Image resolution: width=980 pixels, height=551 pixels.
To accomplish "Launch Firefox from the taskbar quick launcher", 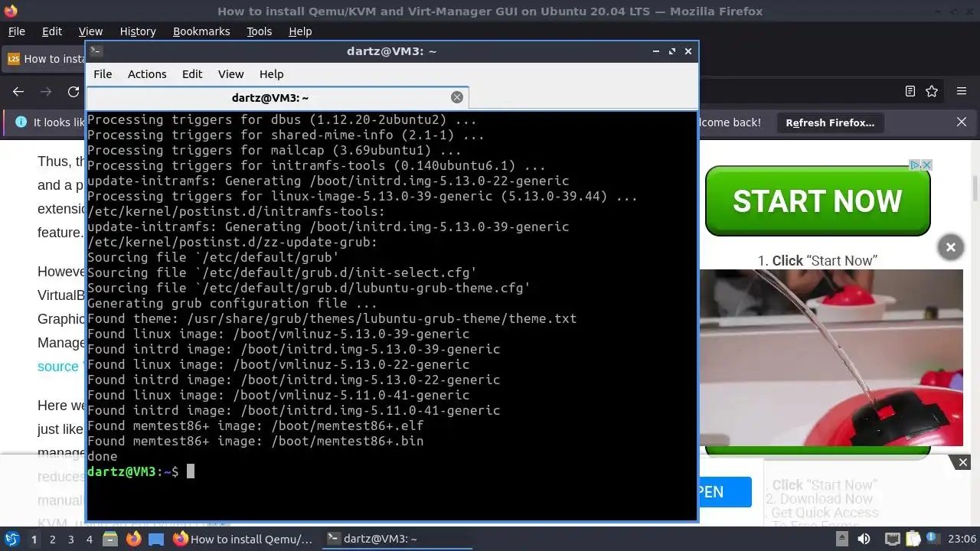I will point(133,540).
